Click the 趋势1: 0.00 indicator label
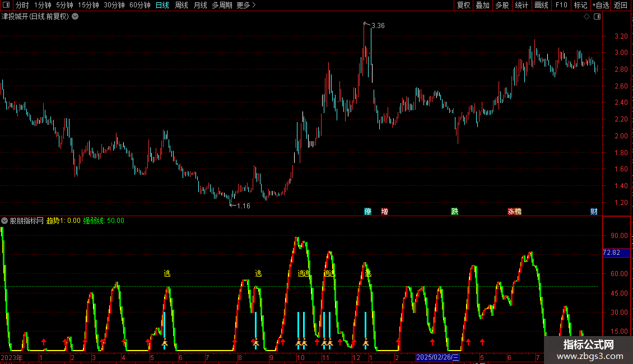The height and width of the screenshot is (364, 633). (63, 221)
